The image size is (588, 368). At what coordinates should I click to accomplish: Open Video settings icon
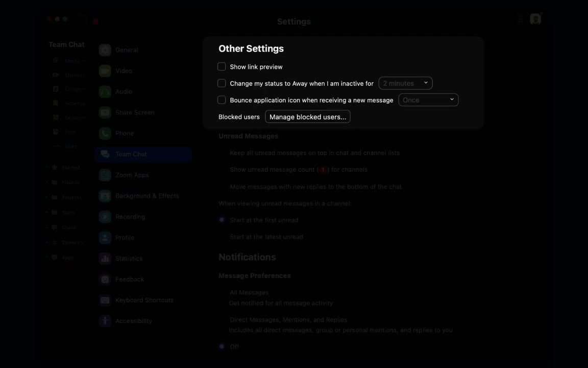105,71
